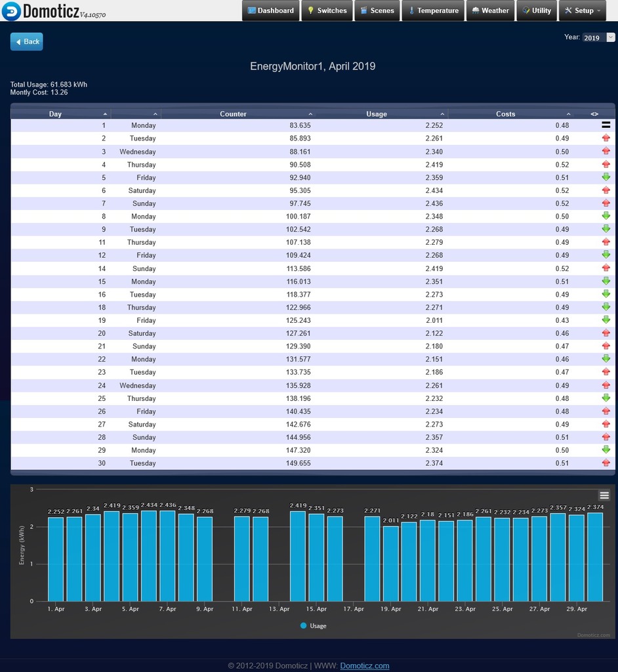Toggle the Usage series in chart legend
This screenshot has height=672, width=618.
(x=314, y=625)
